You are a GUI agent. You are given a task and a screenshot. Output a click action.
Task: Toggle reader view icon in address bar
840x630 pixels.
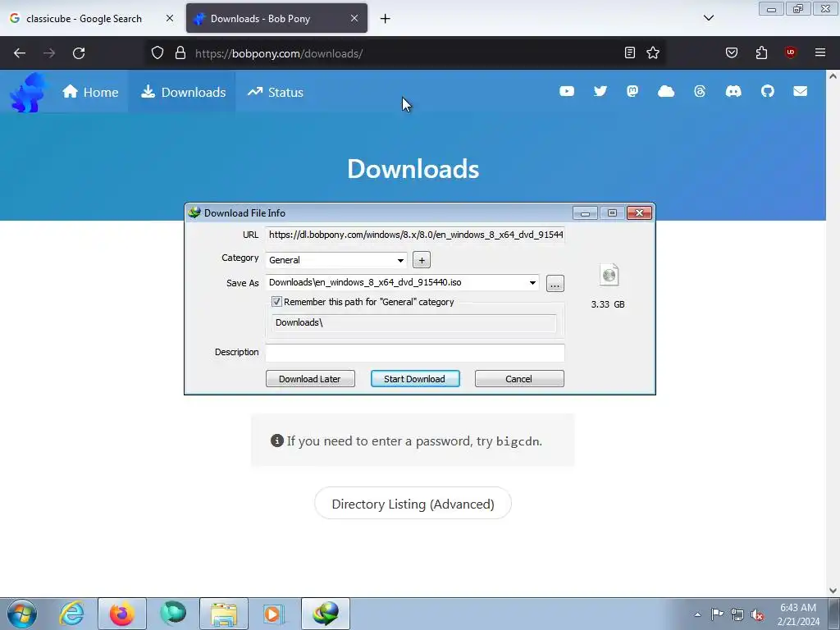[630, 52]
